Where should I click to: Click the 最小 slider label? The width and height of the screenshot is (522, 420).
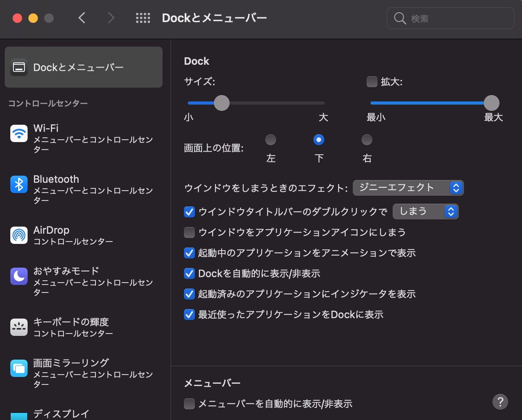coord(376,117)
